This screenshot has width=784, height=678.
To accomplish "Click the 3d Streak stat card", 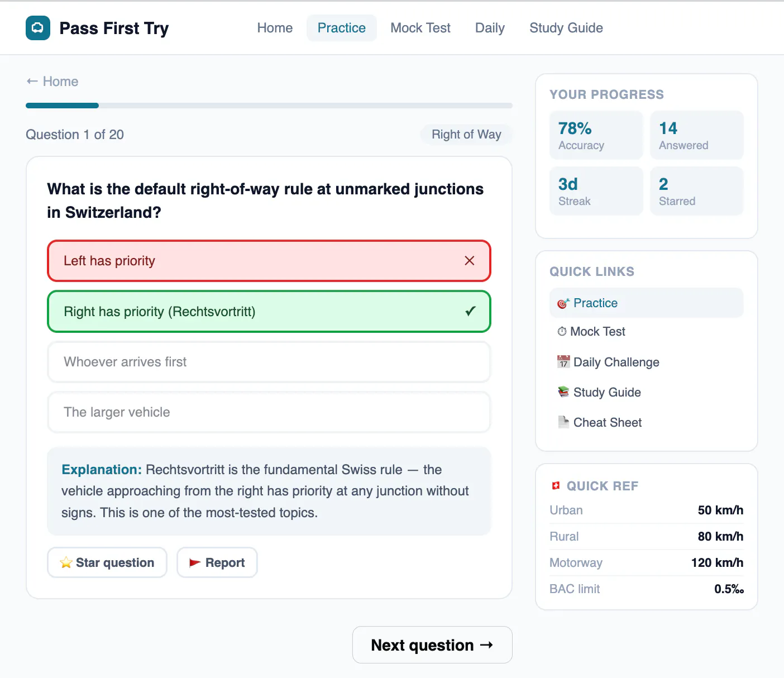I will 596,191.
